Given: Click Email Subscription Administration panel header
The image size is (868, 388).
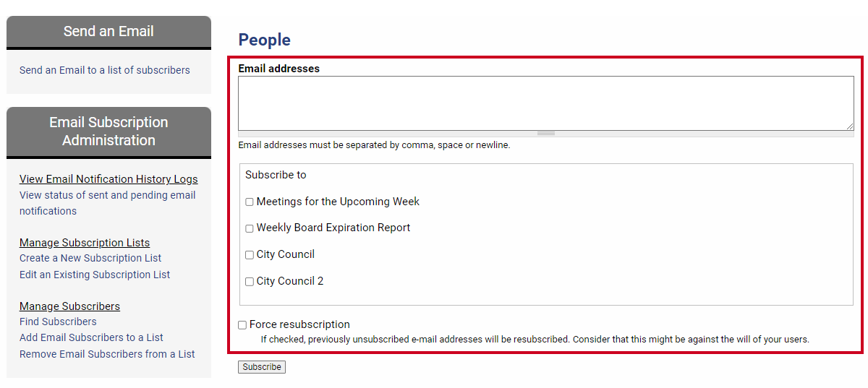Looking at the screenshot, I should (x=109, y=132).
